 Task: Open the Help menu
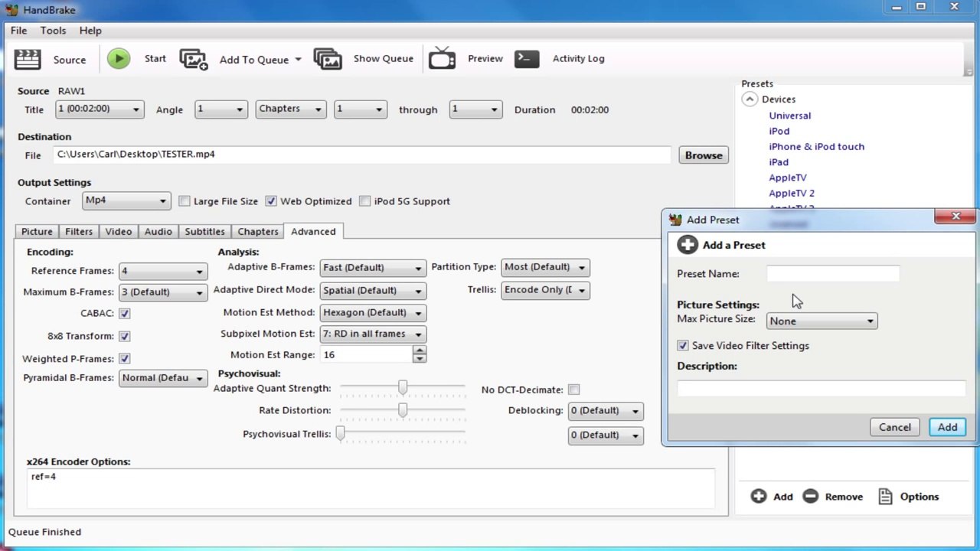tap(90, 31)
